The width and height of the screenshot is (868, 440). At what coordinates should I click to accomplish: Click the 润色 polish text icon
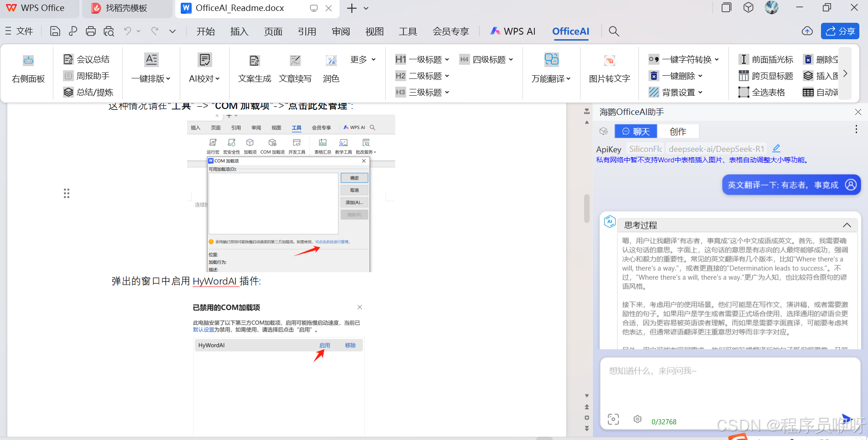(331, 60)
